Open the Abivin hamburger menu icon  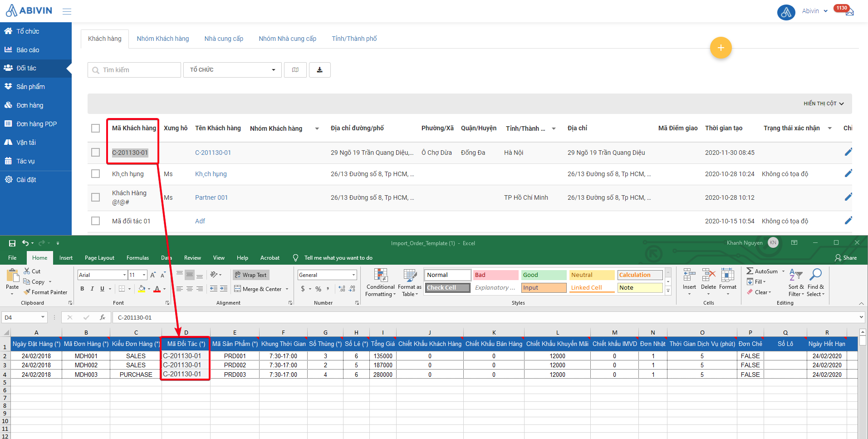(x=67, y=11)
